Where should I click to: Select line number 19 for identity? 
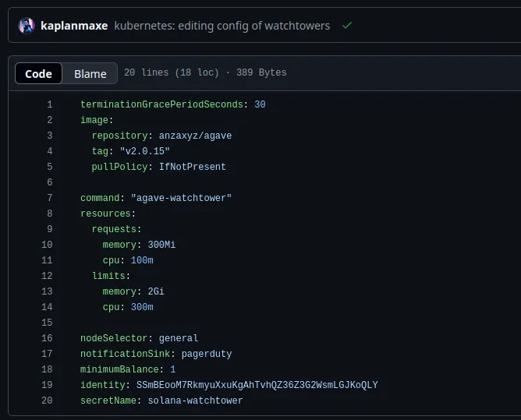pyautogui.click(x=47, y=385)
